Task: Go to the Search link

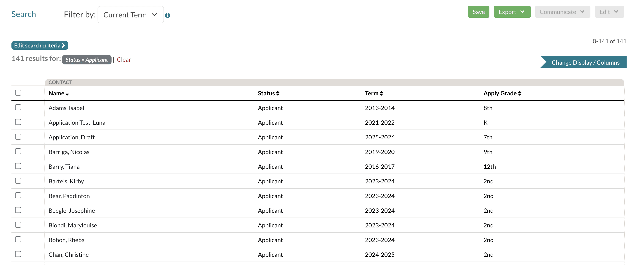Action: pyautogui.click(x=24, y=14)
